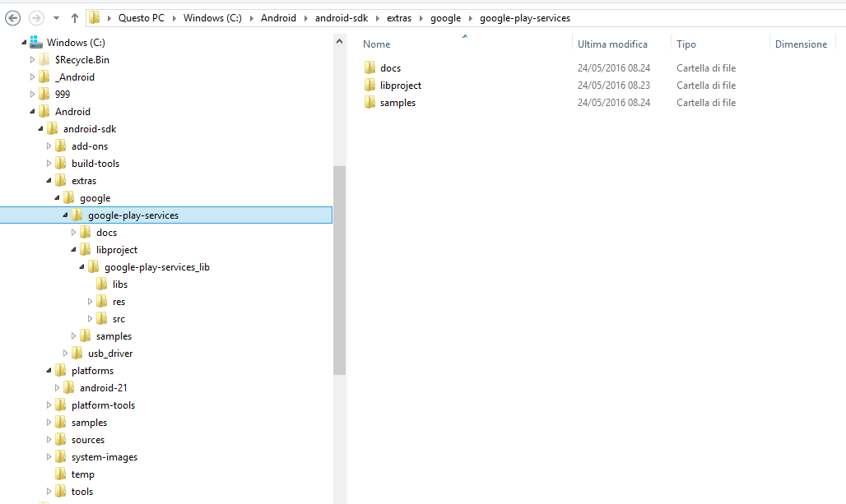This screenshot has width=846, height=504.
Task: Select add-ons folder in tree
Action: click(x=90, y=146)
